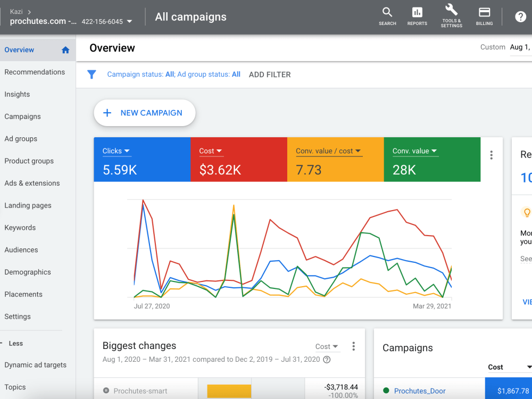Open the Search tool icon
Screen dimensions: 532x399
click(x=387, y=16)
